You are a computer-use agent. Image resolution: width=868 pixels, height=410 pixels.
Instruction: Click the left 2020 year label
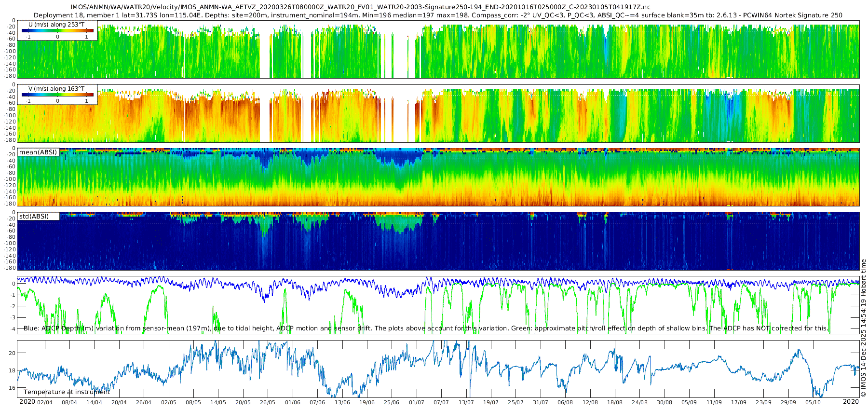pos(27,402)
